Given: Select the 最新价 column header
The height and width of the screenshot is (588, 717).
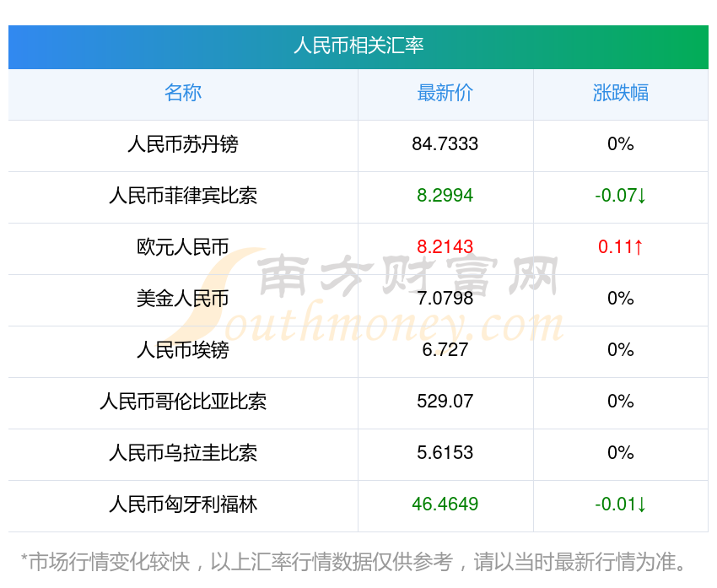Looking at the screenshot, I should (445, 93).
